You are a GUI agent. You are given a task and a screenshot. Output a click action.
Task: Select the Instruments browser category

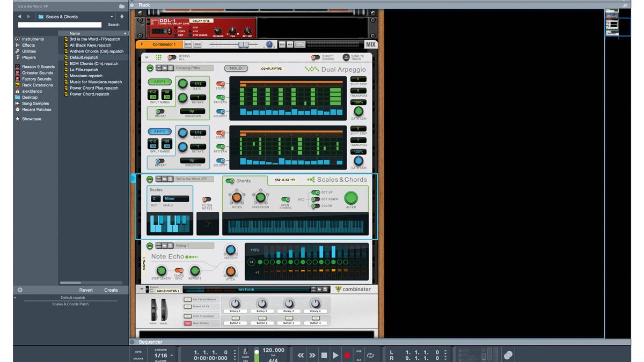click(x=33, y=39)
